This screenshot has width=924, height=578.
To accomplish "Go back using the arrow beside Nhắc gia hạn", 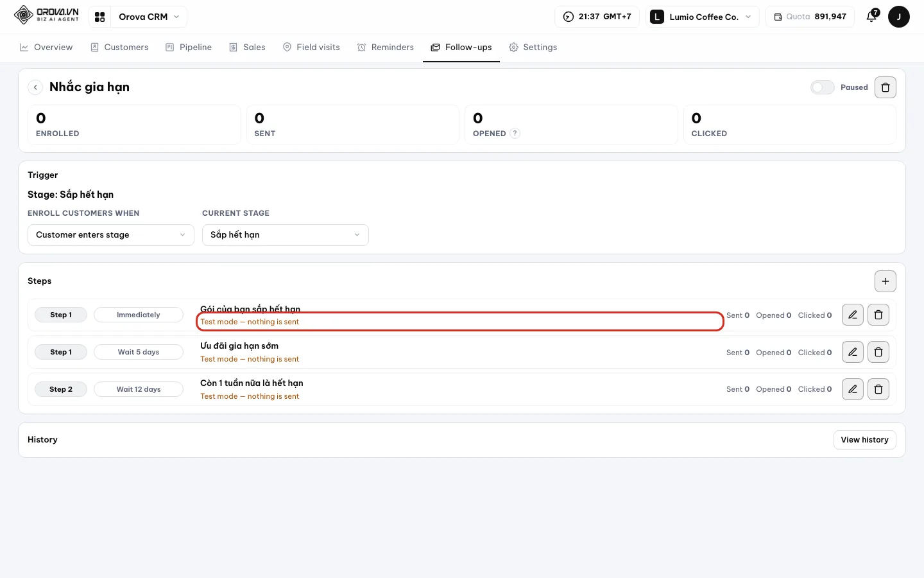I will point(36,87).
